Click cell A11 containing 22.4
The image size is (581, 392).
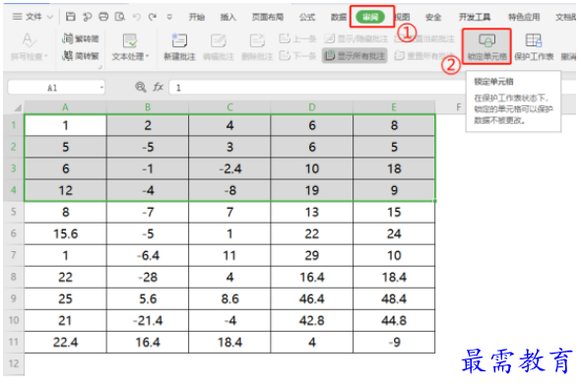click(x=65, y=342)
